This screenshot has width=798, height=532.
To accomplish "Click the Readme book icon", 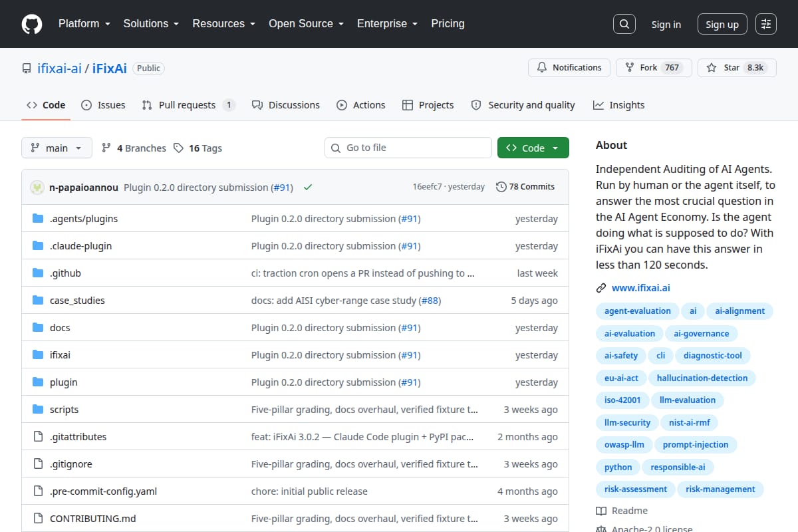I will [x=601, y=511].
